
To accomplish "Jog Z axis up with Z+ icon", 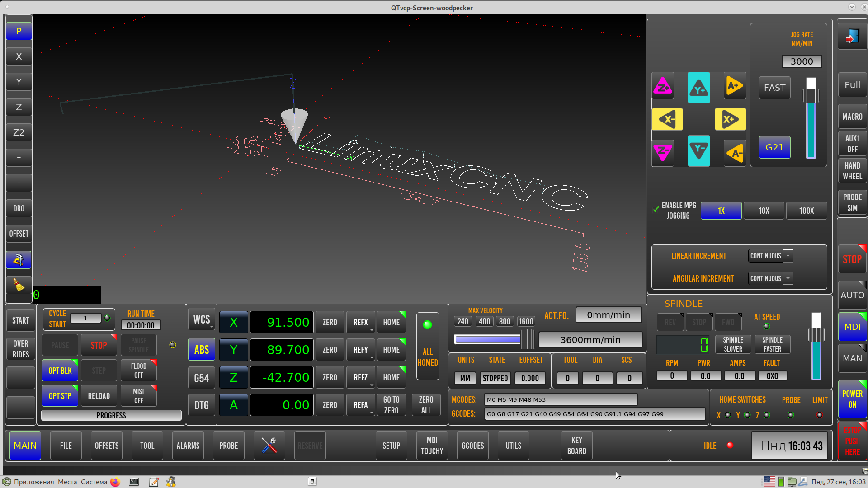I will (x=663, y=86).
